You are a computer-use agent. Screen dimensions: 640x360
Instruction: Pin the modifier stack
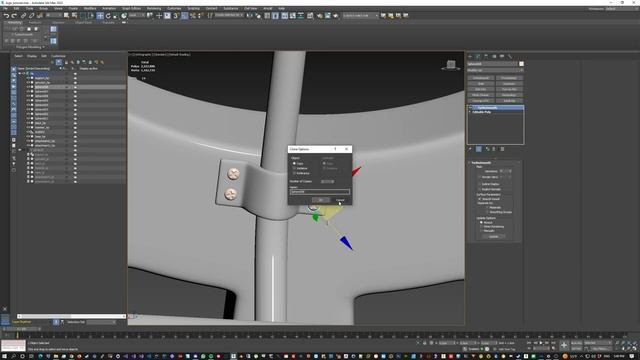[470, 149]
